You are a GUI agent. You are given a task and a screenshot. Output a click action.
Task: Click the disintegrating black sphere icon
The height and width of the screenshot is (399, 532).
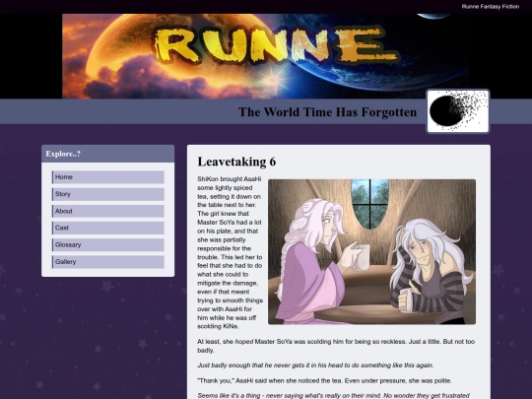(x=458, y=111)
